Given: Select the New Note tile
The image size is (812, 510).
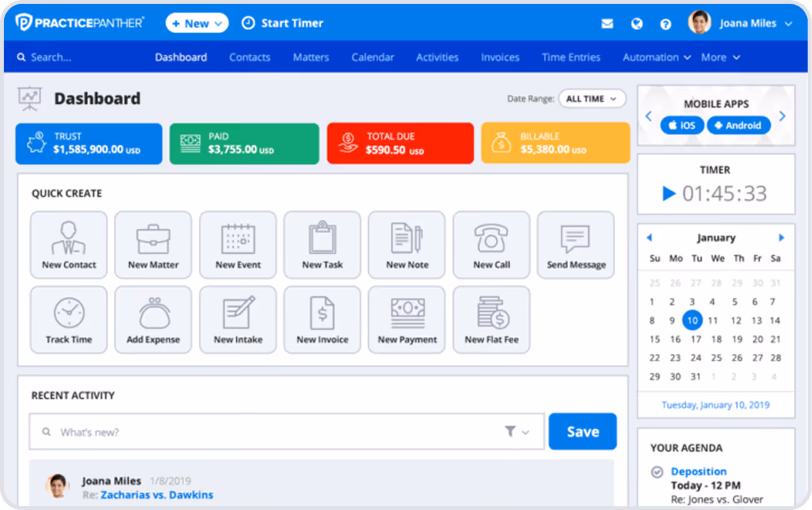Looking at the screenshot, I should click(x=407, y=245).
